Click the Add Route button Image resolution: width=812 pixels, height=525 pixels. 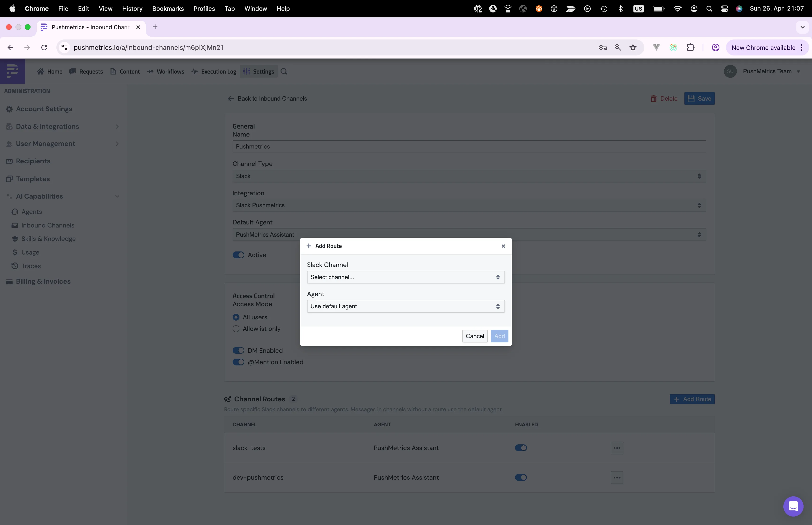click(692, 399)
